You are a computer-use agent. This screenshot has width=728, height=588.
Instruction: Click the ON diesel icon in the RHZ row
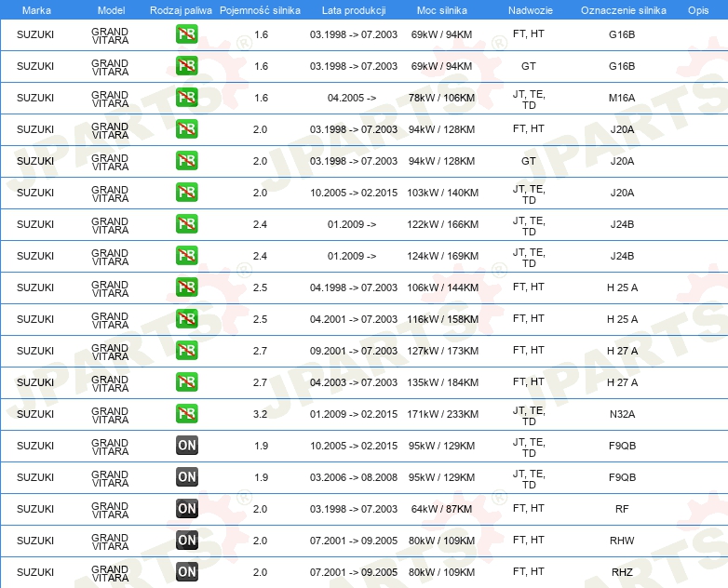click(x=186, y=571)
